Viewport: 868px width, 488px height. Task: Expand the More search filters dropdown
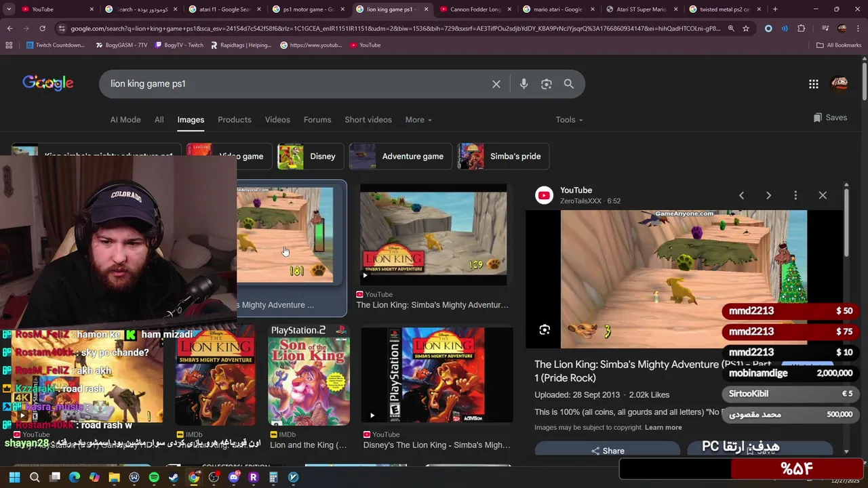tap(418, 120)
